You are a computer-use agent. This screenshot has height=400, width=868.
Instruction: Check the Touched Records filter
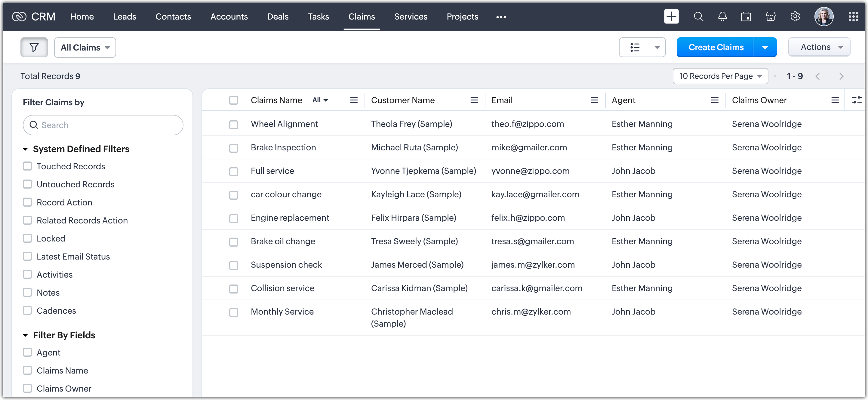[27, 166]
